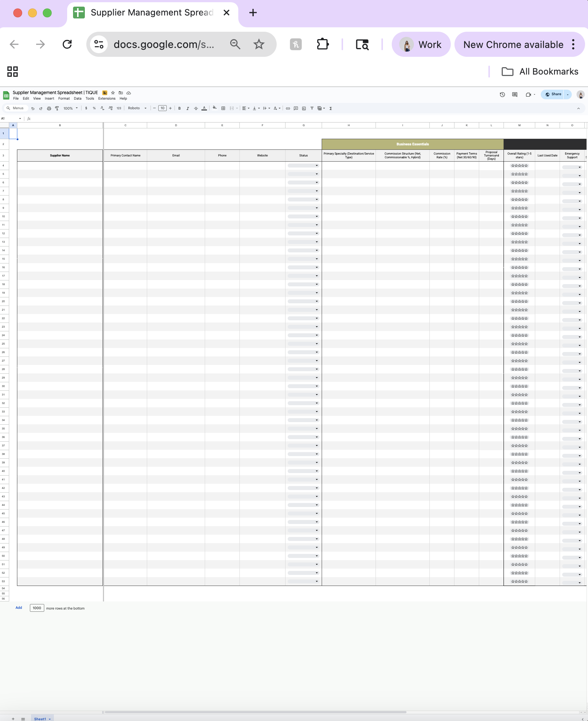Toggle strikethrough formatting

[x=196, y=108]
